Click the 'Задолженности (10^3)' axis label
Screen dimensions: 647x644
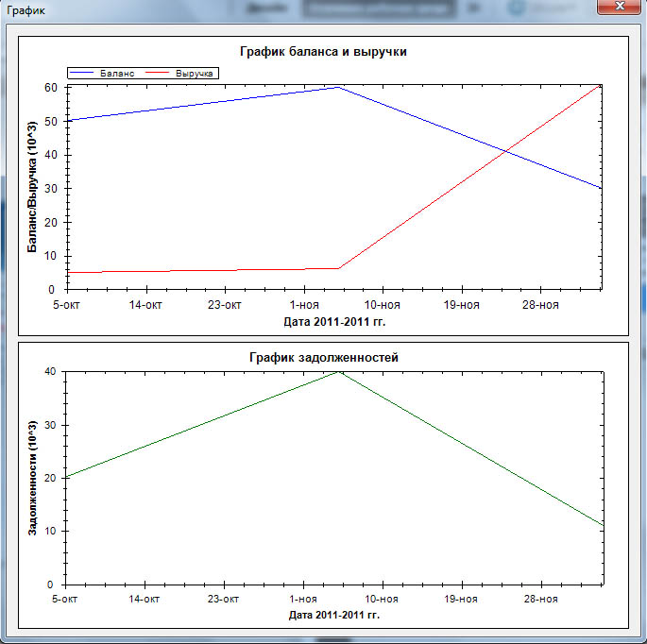click(32, 478)
